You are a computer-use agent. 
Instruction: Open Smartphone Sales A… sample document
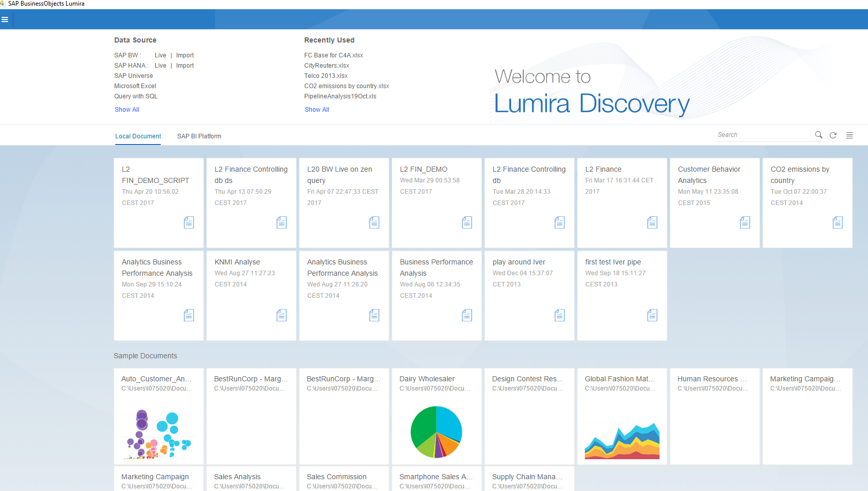437,479
